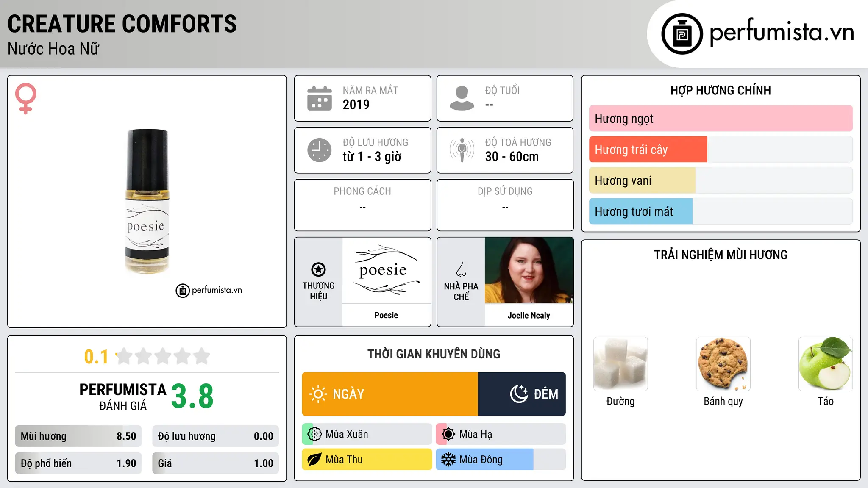
Task: Click the Perfumista Đánh giá label
Action: (123, 396)
